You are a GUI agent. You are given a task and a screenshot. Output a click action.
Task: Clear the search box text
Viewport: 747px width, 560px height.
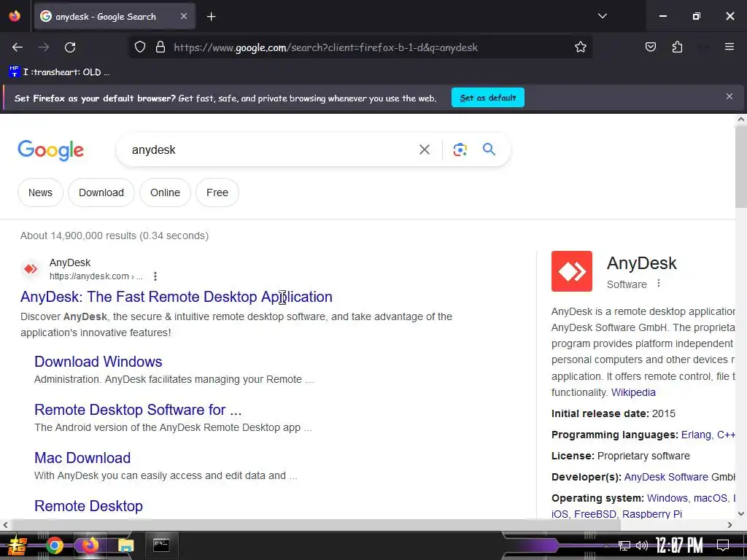pyautogui.click(x=424, y=149)
